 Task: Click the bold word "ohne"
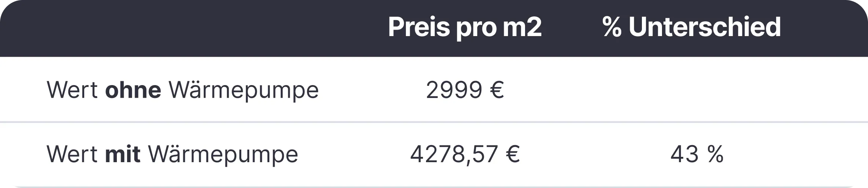(133, 90)
